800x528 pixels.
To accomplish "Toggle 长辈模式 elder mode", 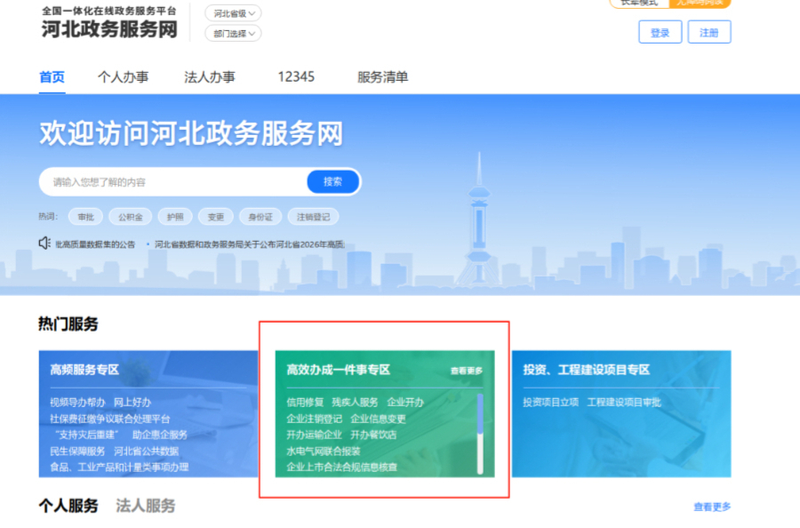I will [x=639, y=3].
